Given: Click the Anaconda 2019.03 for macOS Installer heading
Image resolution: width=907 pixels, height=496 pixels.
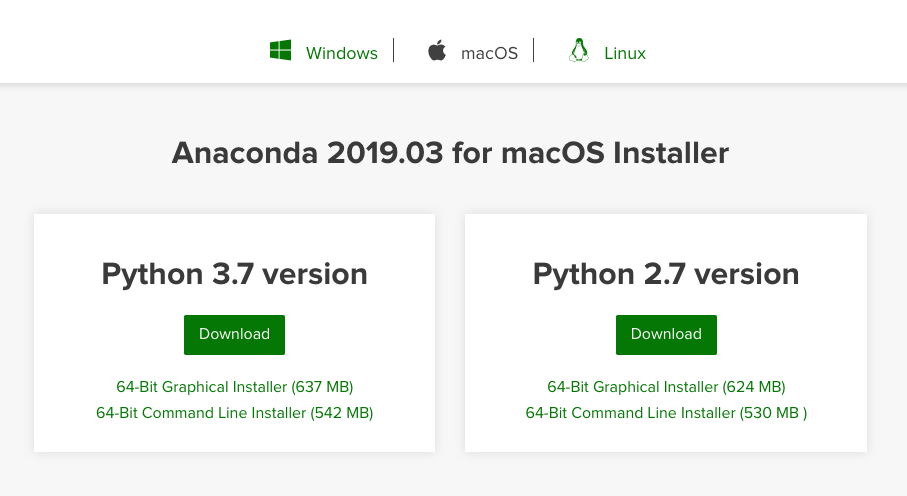Looking at the screenshot, I should (x=450, y=153).
